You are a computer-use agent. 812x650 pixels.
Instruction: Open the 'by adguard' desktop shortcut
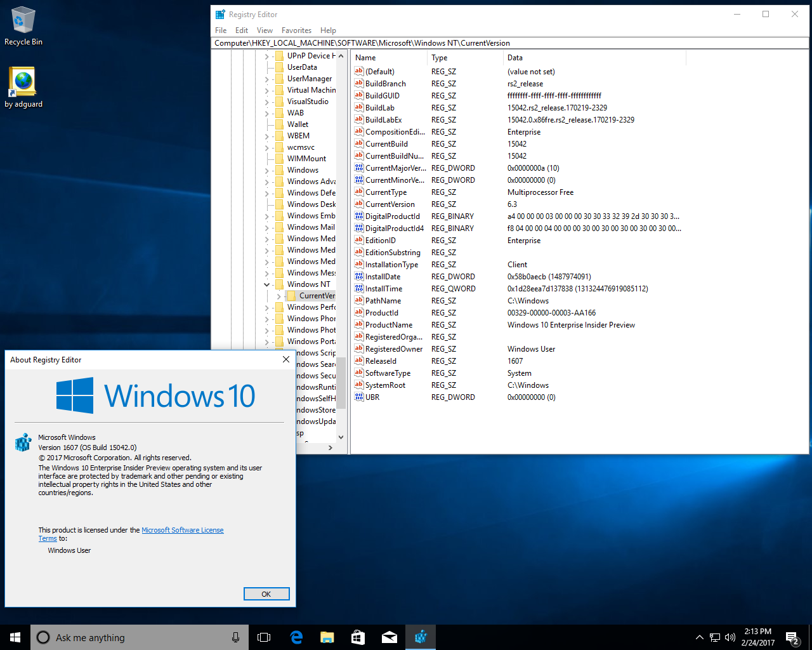pyautogui.click(x=23, y=88)
